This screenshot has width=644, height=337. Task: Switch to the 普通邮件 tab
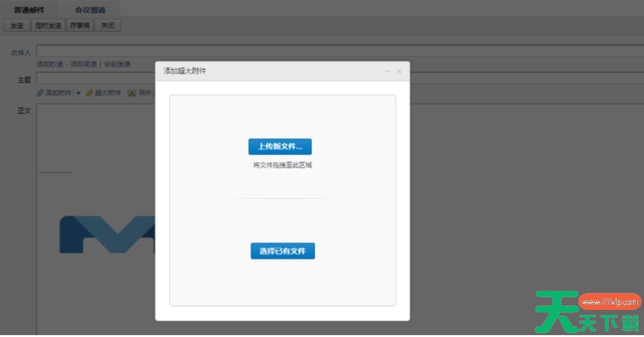click(29, 10)
